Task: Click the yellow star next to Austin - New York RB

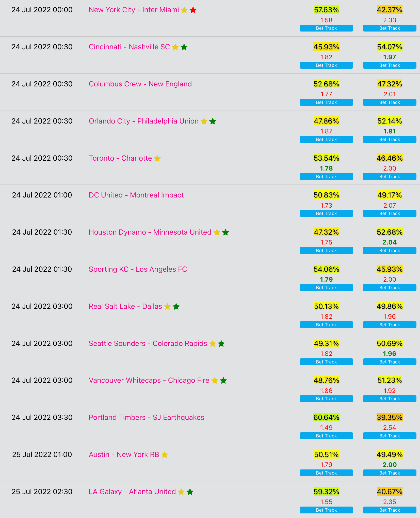Action: pos(165,455)
